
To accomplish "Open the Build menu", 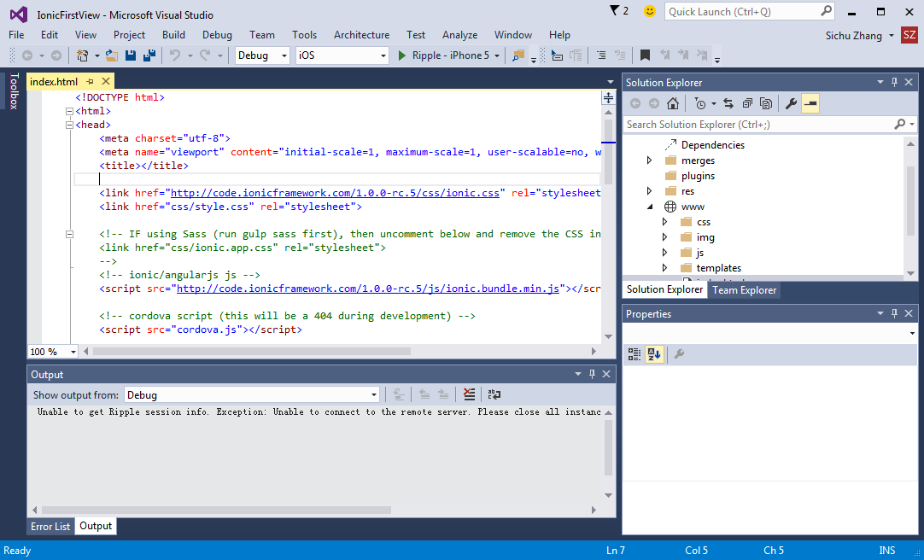I will pyautogui.click(x=174, y=35).
